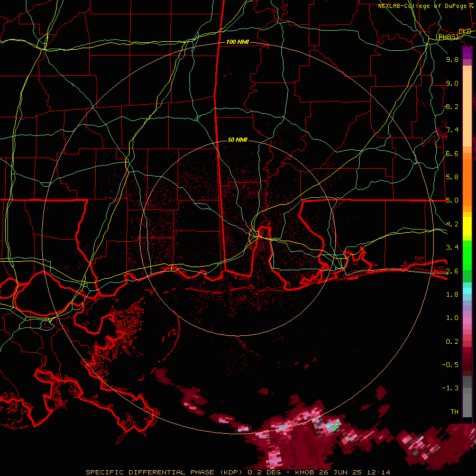Click the "9.0" color scale value

[x=452, y=83]
